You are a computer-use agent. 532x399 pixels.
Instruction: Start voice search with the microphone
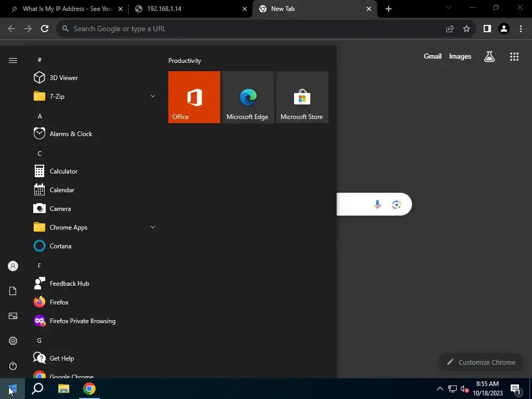377,204
